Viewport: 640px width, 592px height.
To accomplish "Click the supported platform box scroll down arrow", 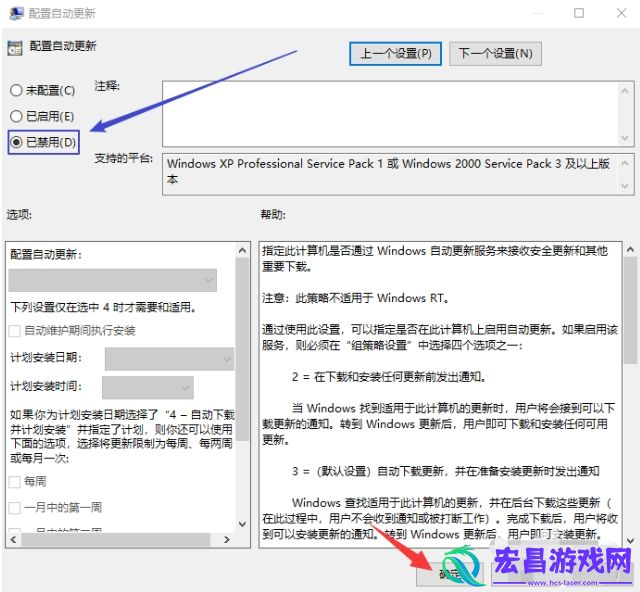I will click(624, 186).
